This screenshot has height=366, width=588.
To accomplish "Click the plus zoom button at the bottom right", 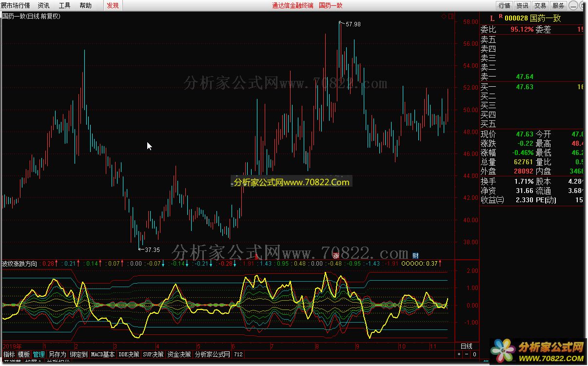I will tap(459, 354).
